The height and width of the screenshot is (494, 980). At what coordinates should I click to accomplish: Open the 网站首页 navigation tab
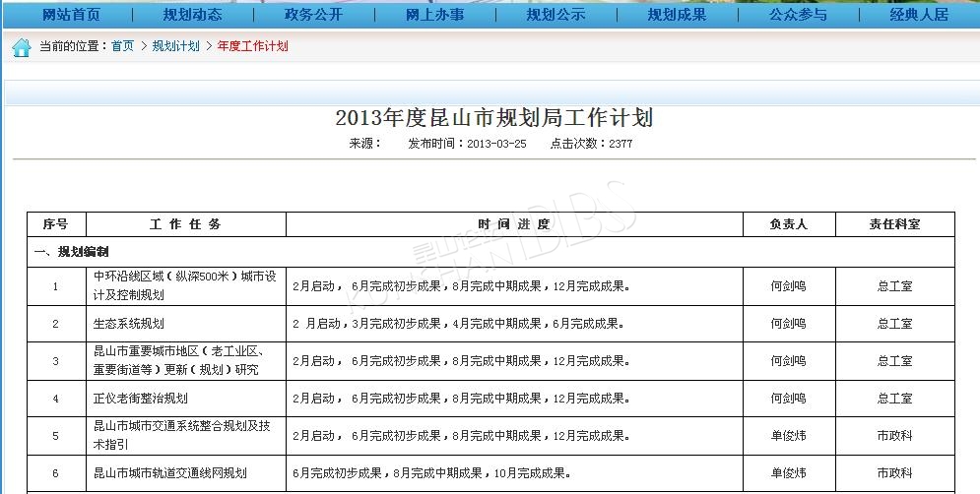click(71, 15)
